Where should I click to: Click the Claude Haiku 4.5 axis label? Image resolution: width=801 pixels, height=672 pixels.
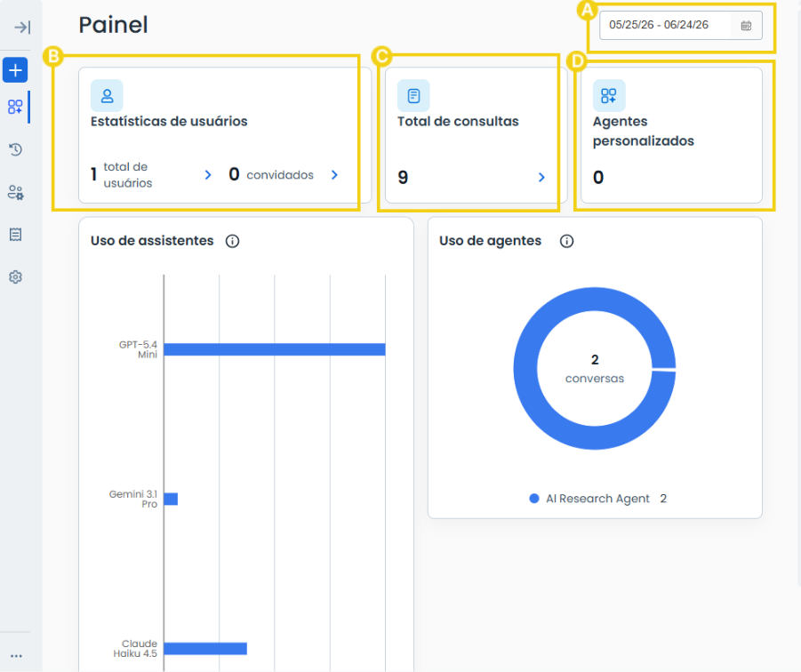pyautogui.click(x=135, y=649)
